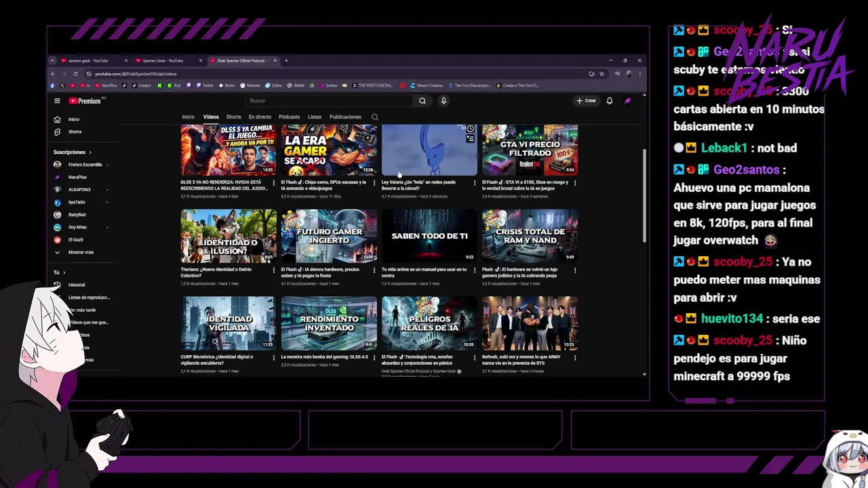The width and height of the screenshot is (868, 488).
Task: Open Chrome tab search dropdown arrow
Action: pyautogui.click(x=52, y=60)
